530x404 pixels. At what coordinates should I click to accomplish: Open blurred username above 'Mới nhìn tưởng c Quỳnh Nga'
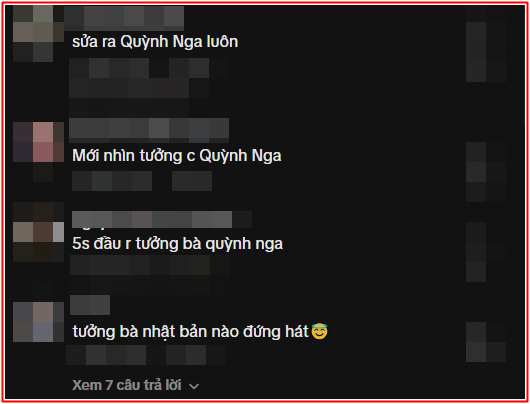(x=149, y=130)
